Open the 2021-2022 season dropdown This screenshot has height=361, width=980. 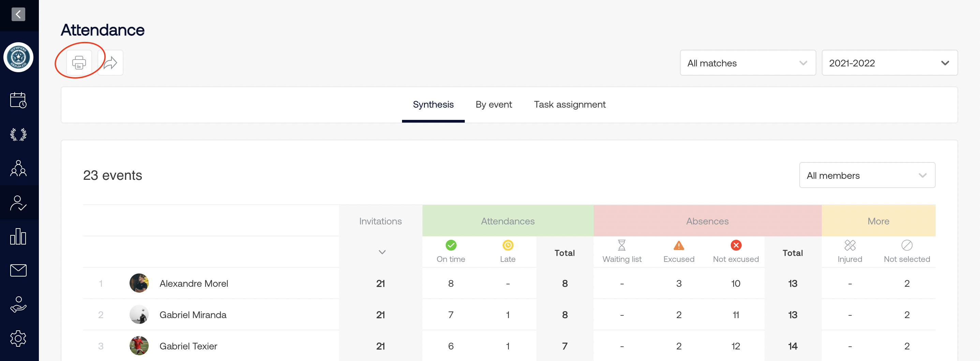click(x=889, y=63)
